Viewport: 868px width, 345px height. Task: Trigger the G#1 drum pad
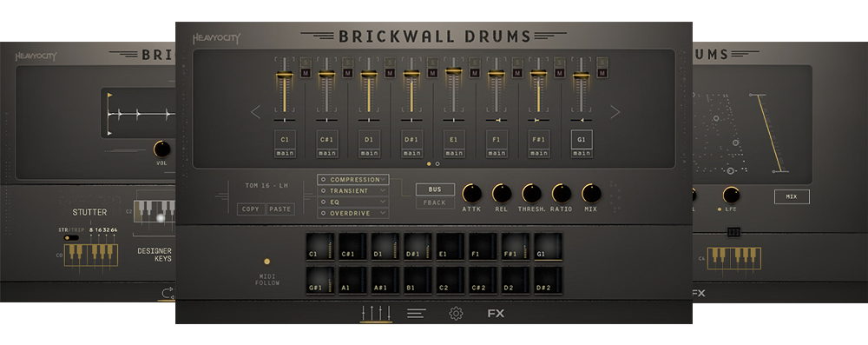pyautogui.click(x=320, y=281)
